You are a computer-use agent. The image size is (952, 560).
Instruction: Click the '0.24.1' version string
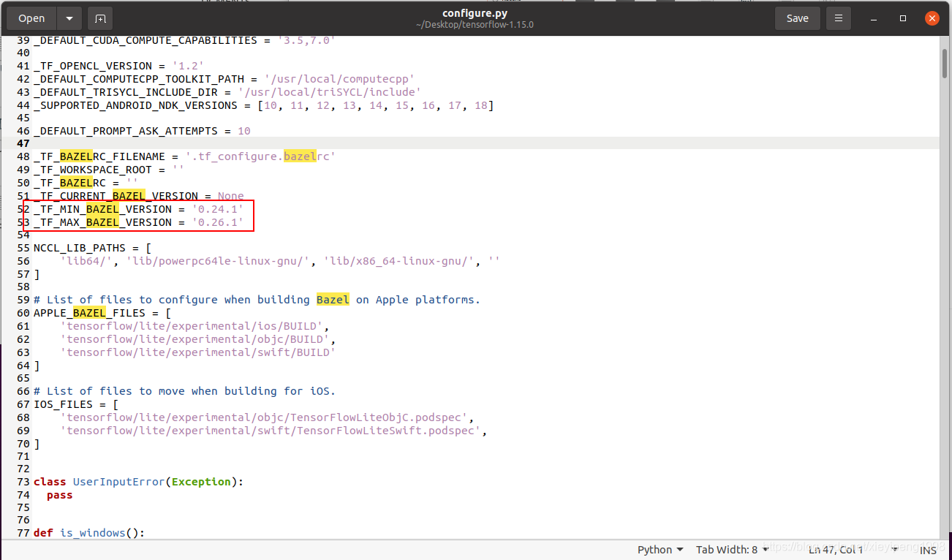[x=218, y=209]
